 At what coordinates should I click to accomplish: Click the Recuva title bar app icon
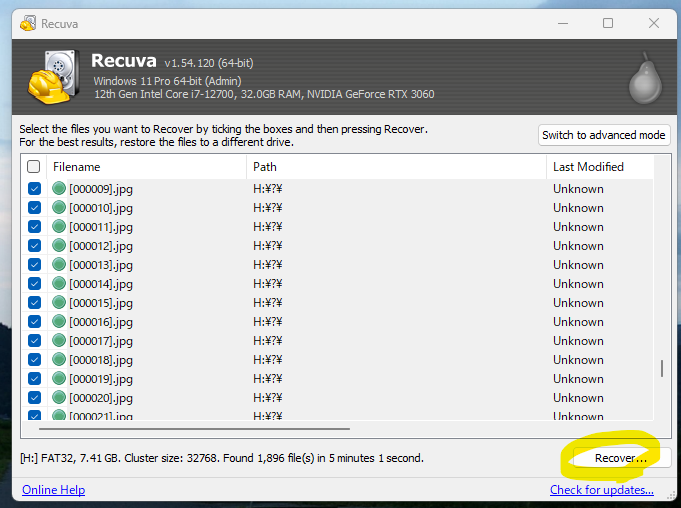pos(28,23)
